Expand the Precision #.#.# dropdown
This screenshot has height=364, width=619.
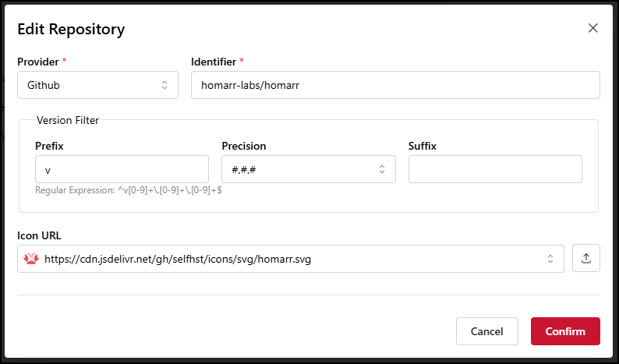coord(308,169)
